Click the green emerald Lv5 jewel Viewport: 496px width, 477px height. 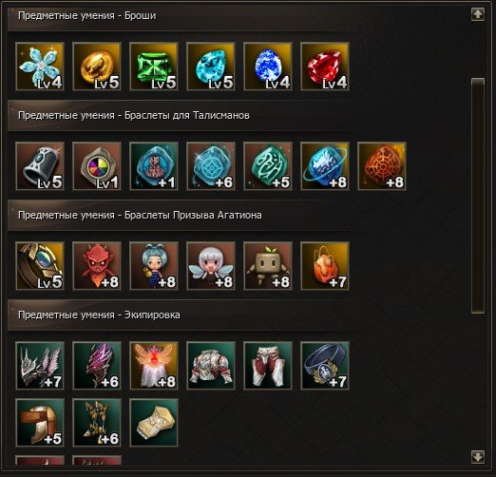[x=154, y=66]
